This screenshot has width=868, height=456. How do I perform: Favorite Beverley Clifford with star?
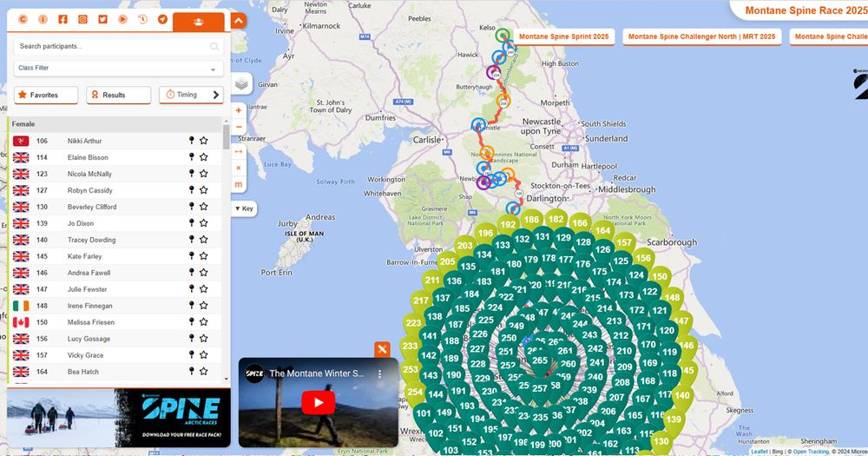[204, 207]
